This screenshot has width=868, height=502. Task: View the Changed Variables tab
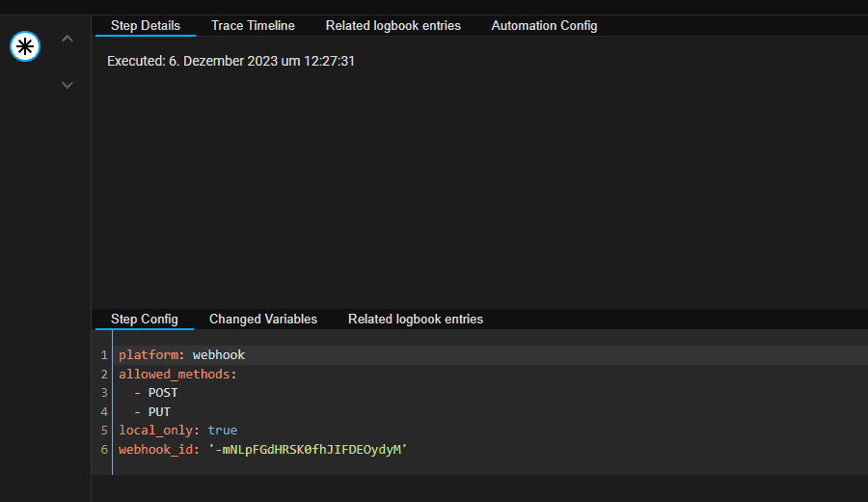pos(263,320)
